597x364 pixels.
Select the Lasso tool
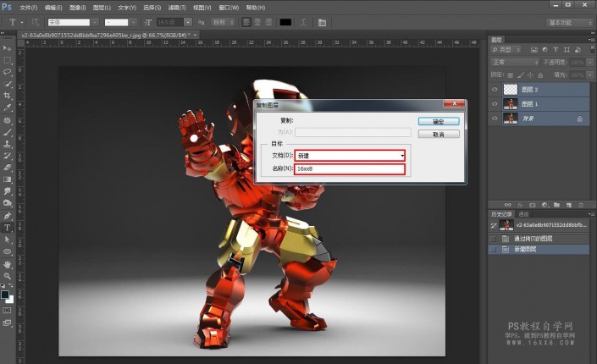click(8, 72)
